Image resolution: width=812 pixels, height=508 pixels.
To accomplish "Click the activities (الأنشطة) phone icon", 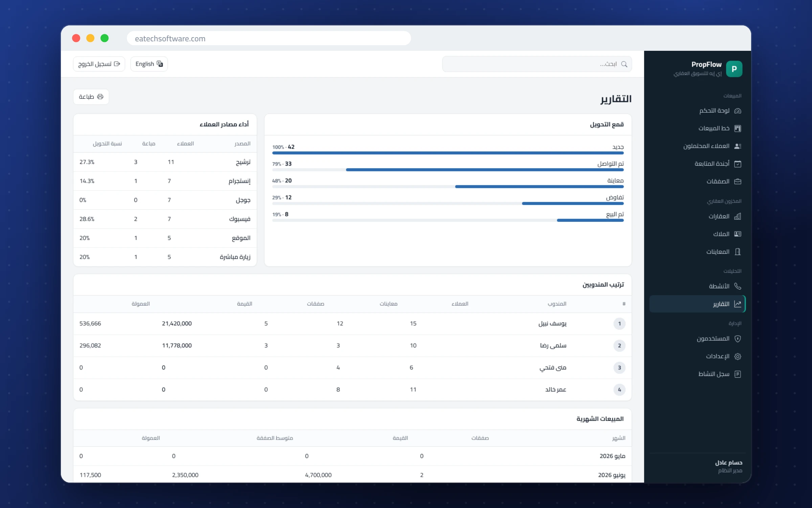I will [738, 286].
